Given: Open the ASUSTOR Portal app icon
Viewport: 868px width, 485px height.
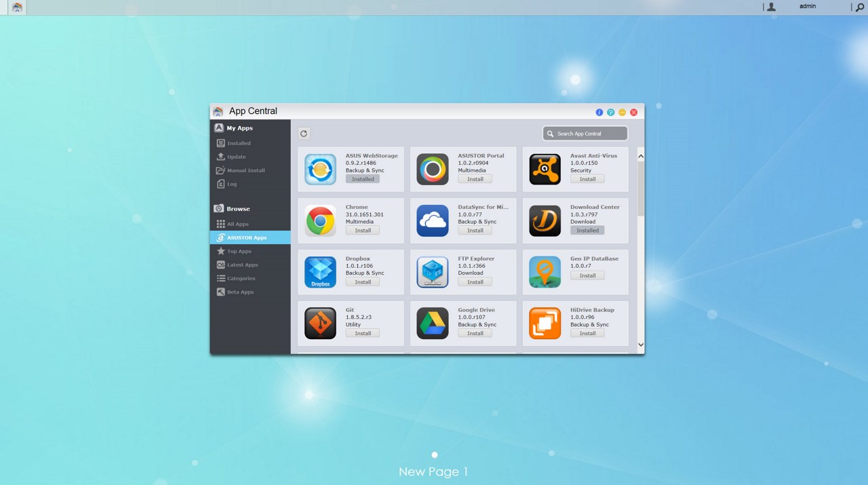Looking at the screenshot, I should pyautogui.click(x=433, y=170).
